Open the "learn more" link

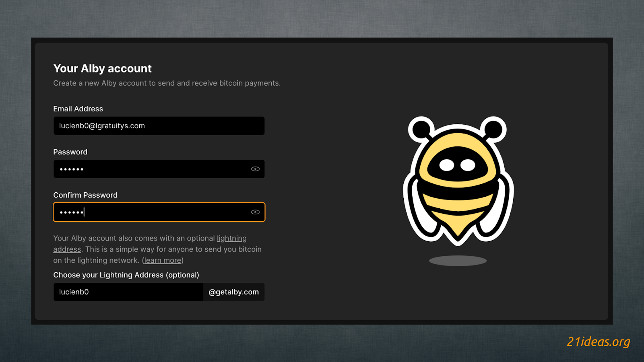pos(163,260)
